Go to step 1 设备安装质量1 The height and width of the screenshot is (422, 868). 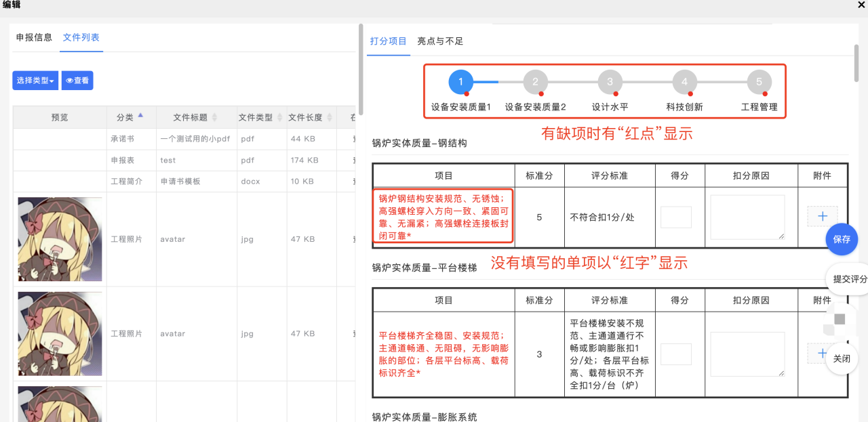click(x=460, y=82)
